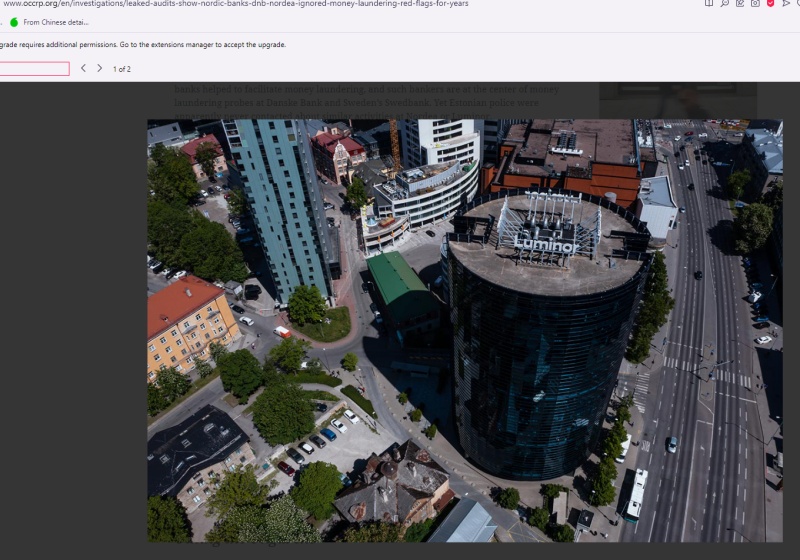
Task: Click the occrp.org URL in address bar
Action: click(x=235, y=4)
